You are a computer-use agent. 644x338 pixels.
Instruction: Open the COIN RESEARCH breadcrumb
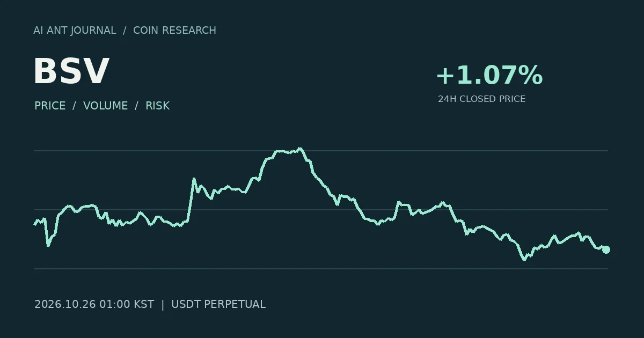174,31
